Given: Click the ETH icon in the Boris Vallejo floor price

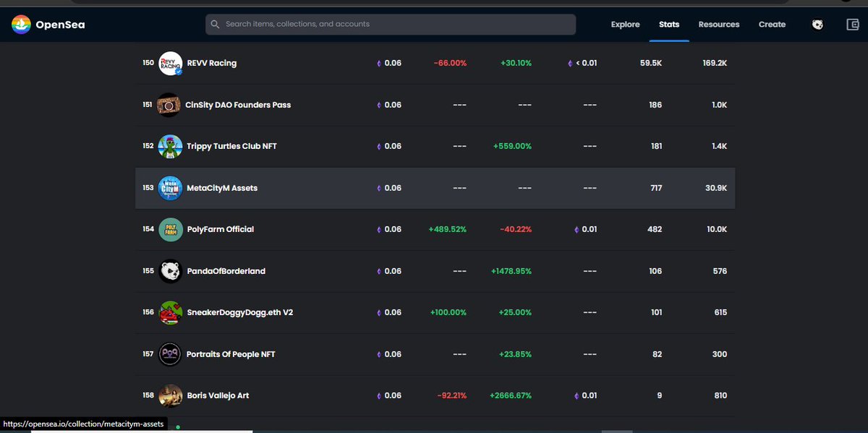Looking at the screenshot, I should tap(577, 396).
